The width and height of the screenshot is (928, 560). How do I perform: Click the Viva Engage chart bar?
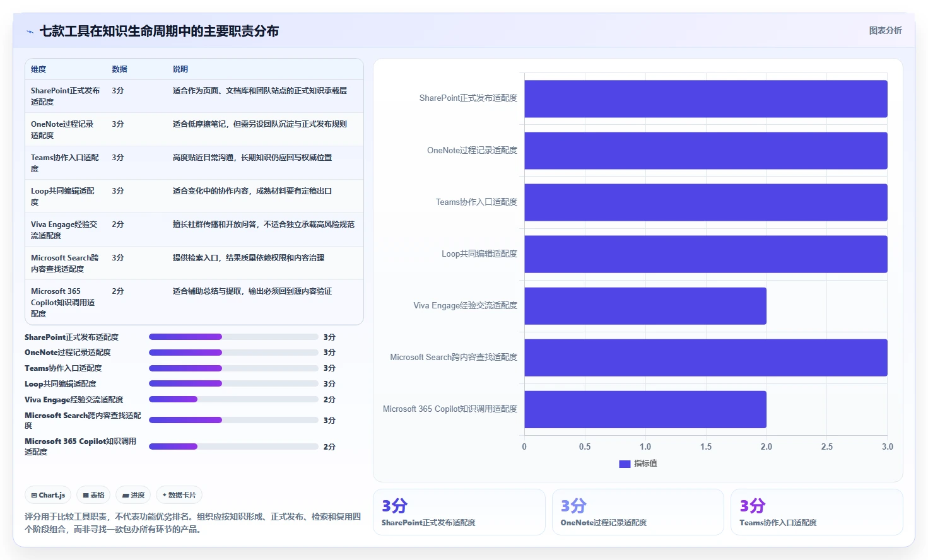(645, 306)
